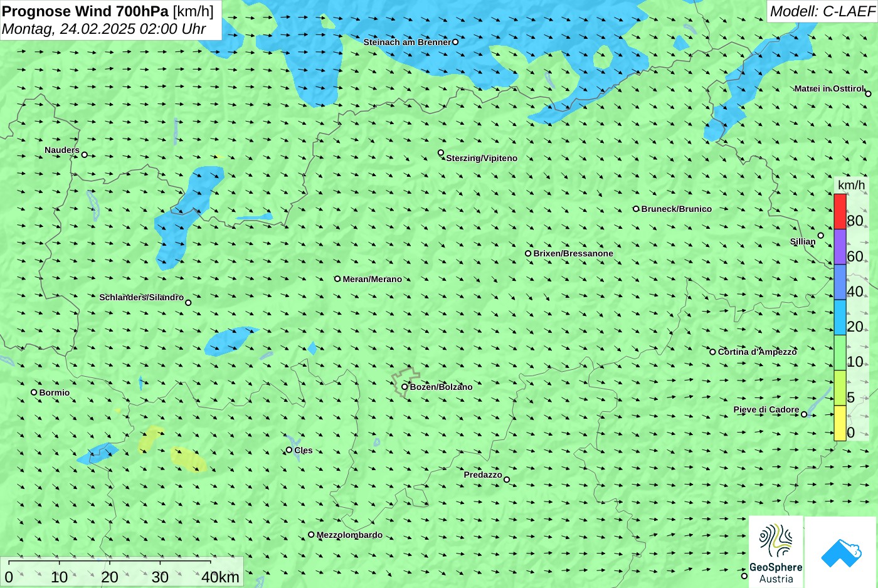Screen dimensions: 878x588
Task: Click the 'Predazzo' label text
Action: (483, 475)
